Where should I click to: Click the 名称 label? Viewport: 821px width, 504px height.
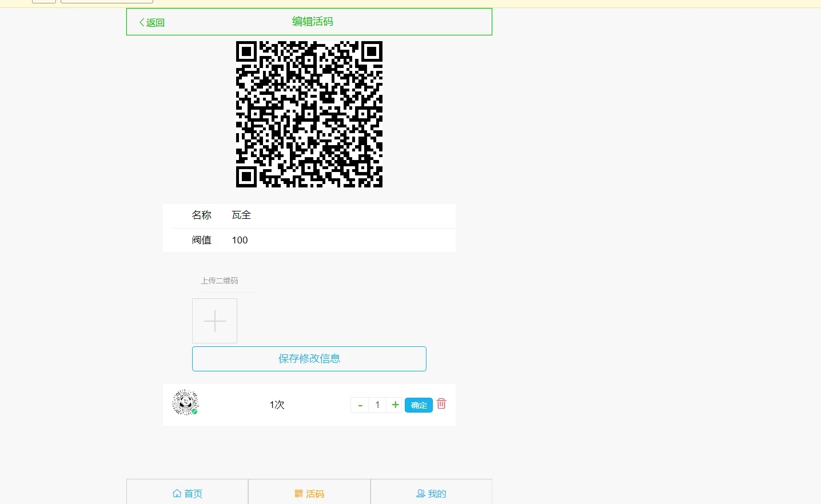[202, 215]
